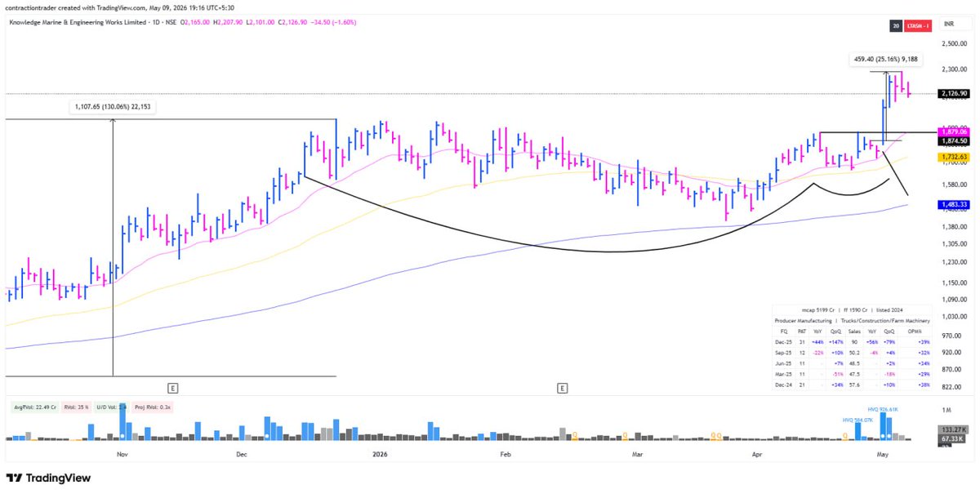This screenshot has width=980, height=494.
Task: Click the Trucks/Construction/Farm Machinery industry text
Action: [x=886, y=321]
